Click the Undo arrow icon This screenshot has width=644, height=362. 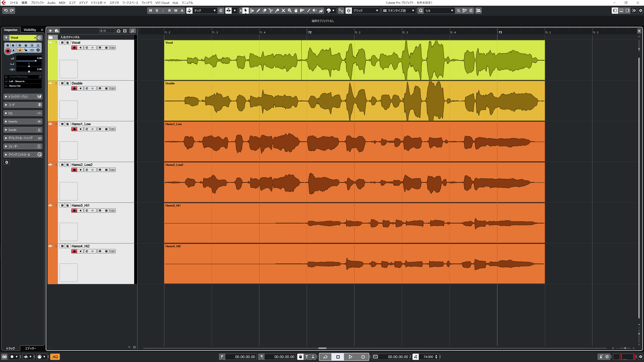6,11
